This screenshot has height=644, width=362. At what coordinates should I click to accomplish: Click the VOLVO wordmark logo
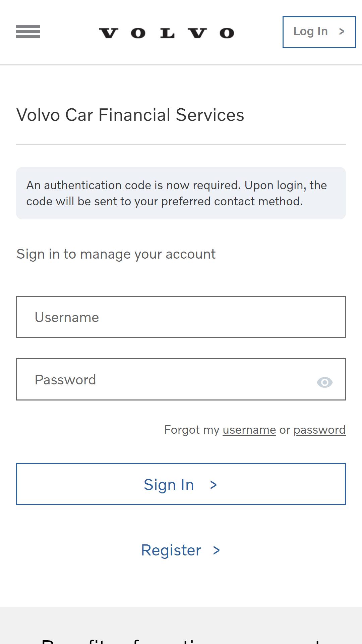pos(167,33)
